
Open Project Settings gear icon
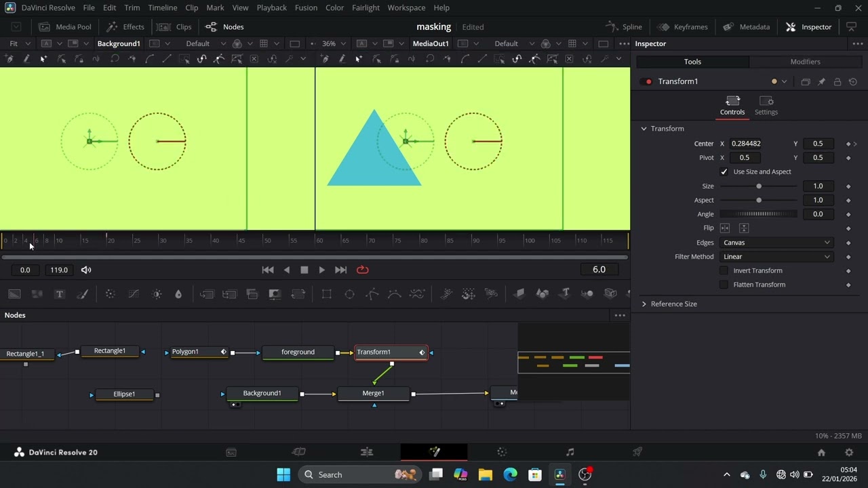(849, 452)
